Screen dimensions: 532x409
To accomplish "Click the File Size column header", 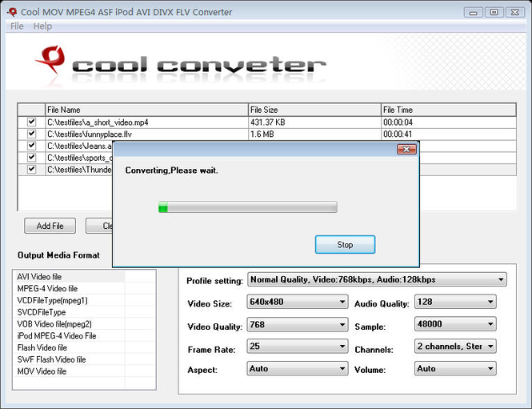I will click(314, 110).
